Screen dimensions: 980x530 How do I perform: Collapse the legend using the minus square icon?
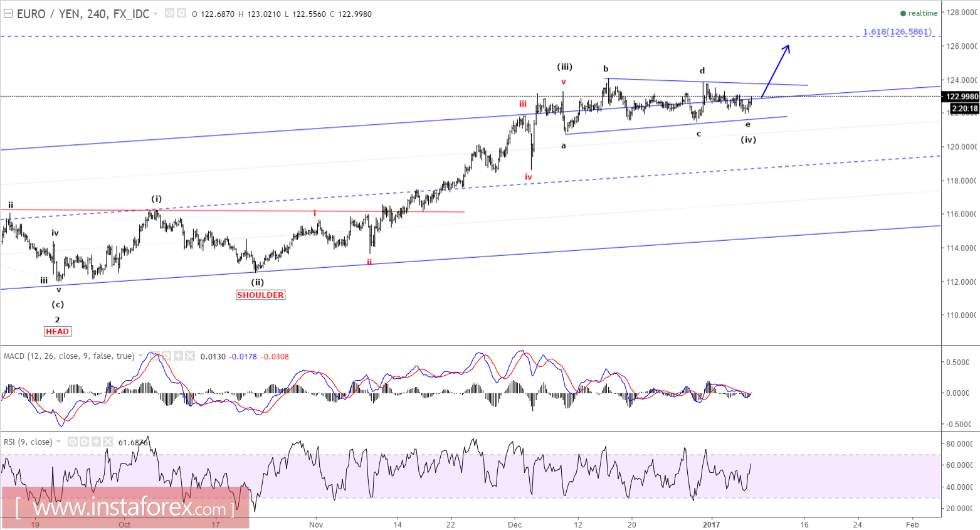[8, 13]
